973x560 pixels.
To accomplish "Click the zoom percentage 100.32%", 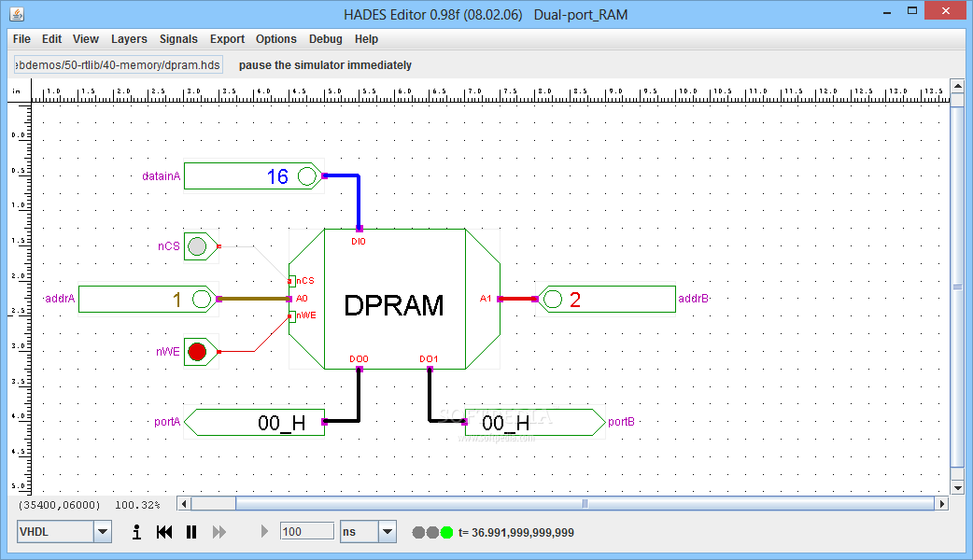I will (x=137, y=505).
